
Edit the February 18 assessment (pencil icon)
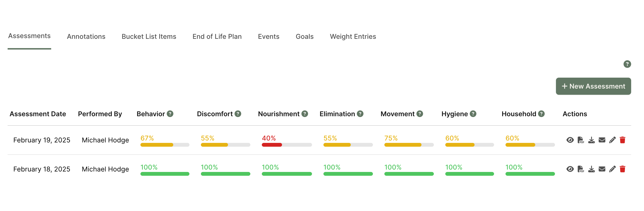pos(612,169)
